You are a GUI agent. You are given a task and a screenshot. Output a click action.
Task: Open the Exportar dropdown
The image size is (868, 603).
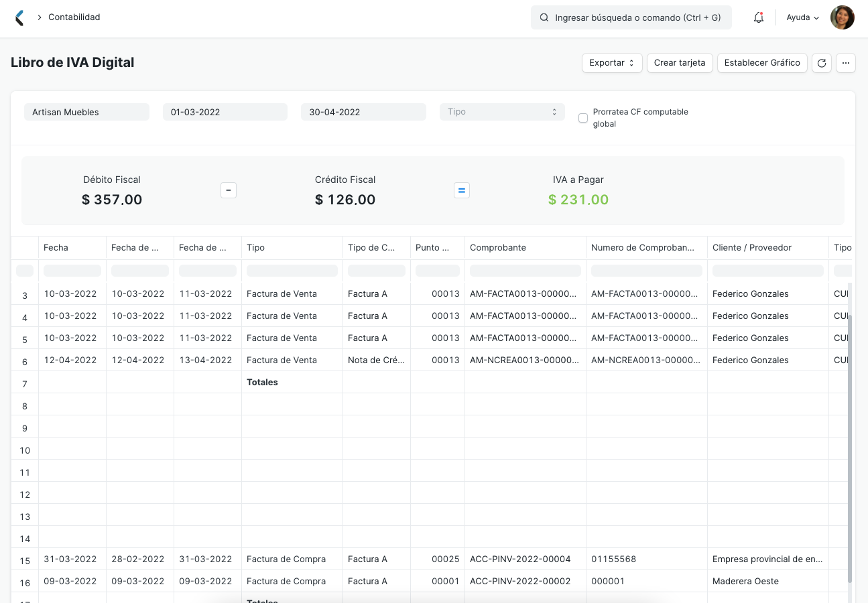(612, 63)
